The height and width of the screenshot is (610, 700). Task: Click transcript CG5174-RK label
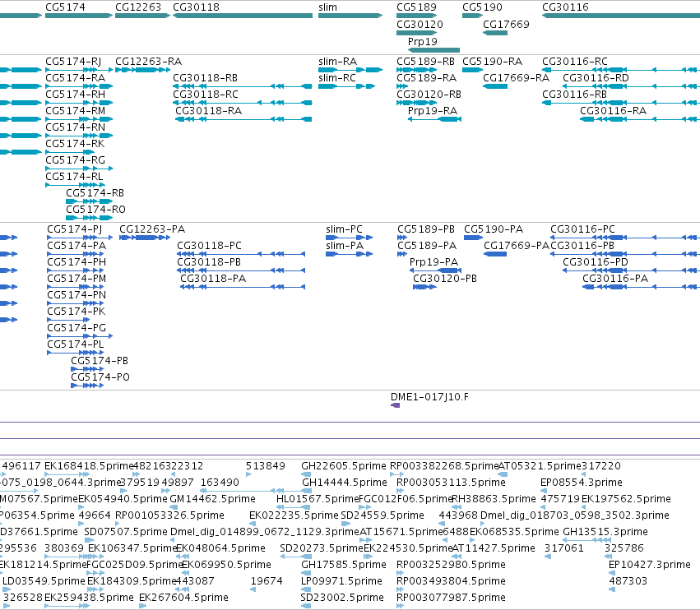pos(75,144)
